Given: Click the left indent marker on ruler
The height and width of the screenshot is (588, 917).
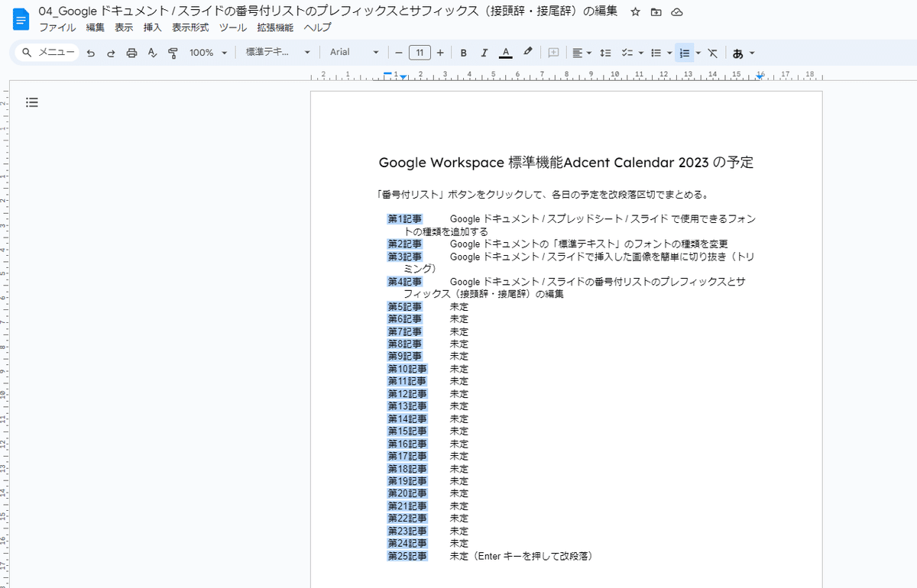Looking at the screenshot, I should (x=403, y=76).
